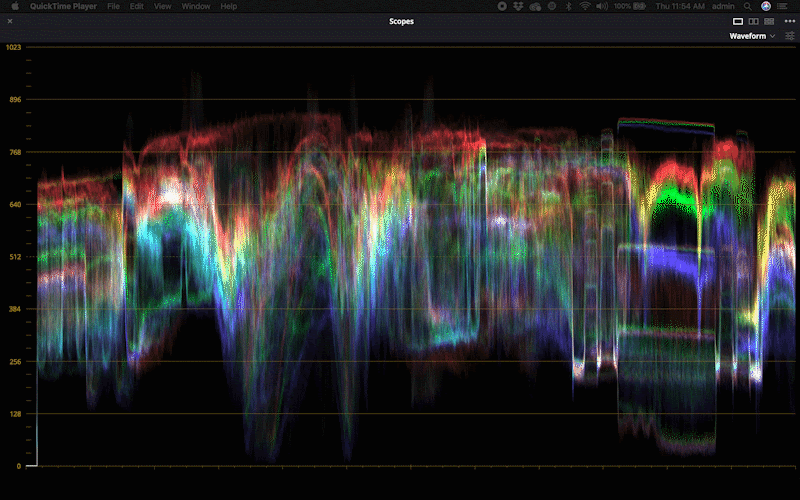Switch to dual scope view layout

tap(753, 21)
